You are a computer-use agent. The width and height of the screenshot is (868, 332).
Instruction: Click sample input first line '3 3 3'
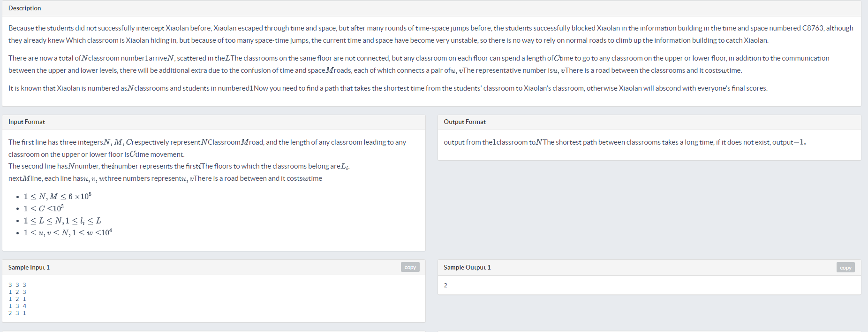coord(17,285)
